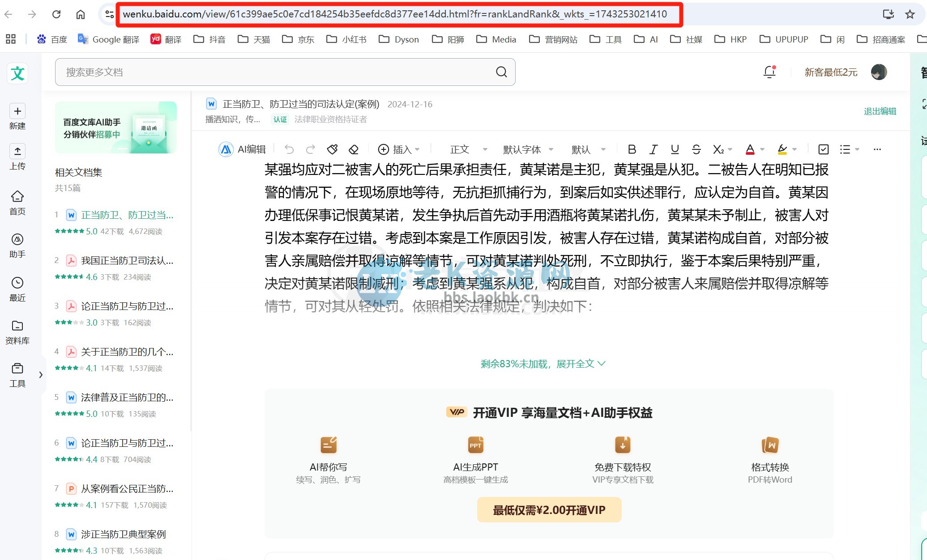Open the 默认 font size dropdown
Screen dimensions: 927x560
pyautogui.click(x=589, y=149)
